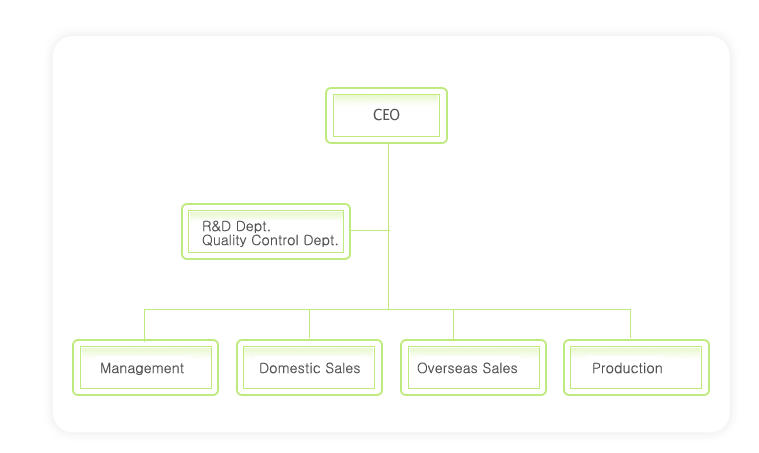Select the R&D Dept. text line

pyautogui.click(x=236, y=226)
